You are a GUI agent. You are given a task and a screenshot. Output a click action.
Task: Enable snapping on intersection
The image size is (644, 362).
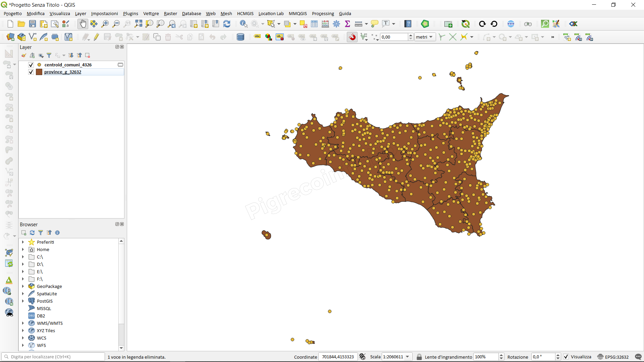click(453, 37)
